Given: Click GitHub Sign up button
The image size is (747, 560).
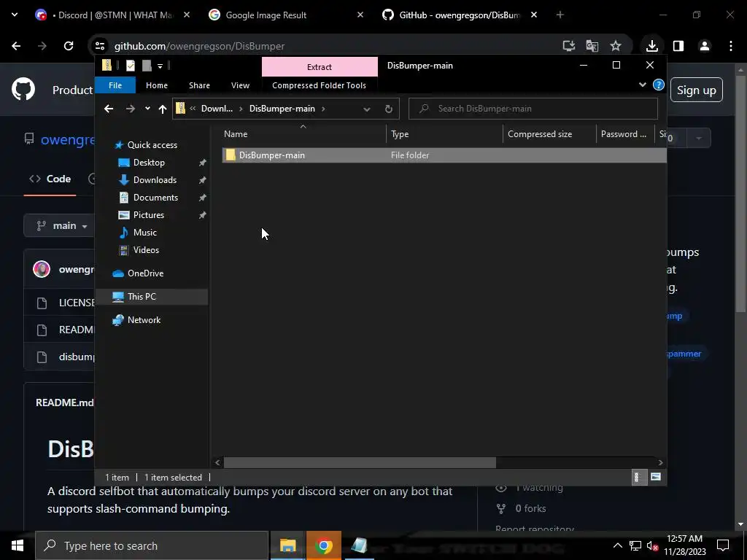Looking at the screenshot, I should pos(696,90).
